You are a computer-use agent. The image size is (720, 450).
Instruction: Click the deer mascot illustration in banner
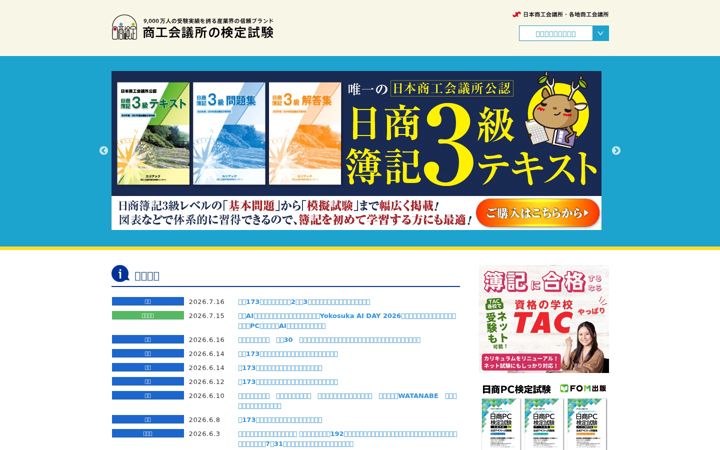coord(557,112)
